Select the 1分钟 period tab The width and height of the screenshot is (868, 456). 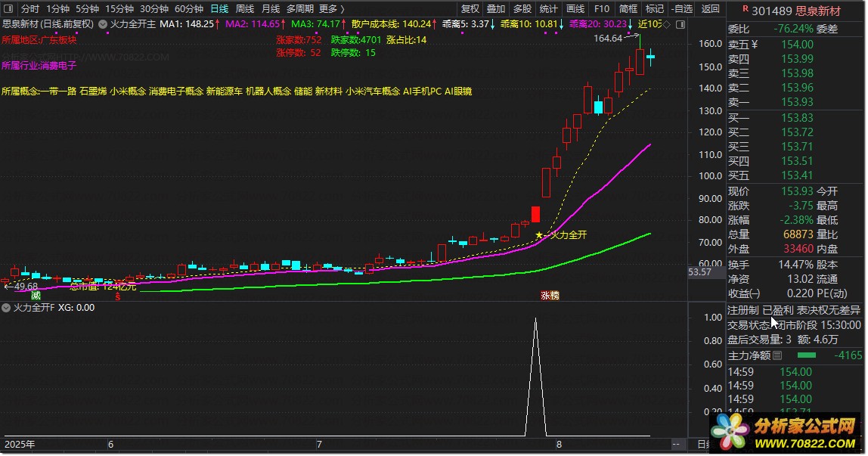click(57, 9)
